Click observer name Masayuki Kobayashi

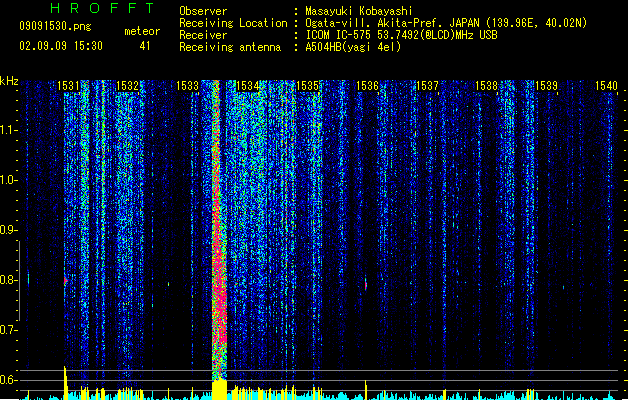pos(359,11)
